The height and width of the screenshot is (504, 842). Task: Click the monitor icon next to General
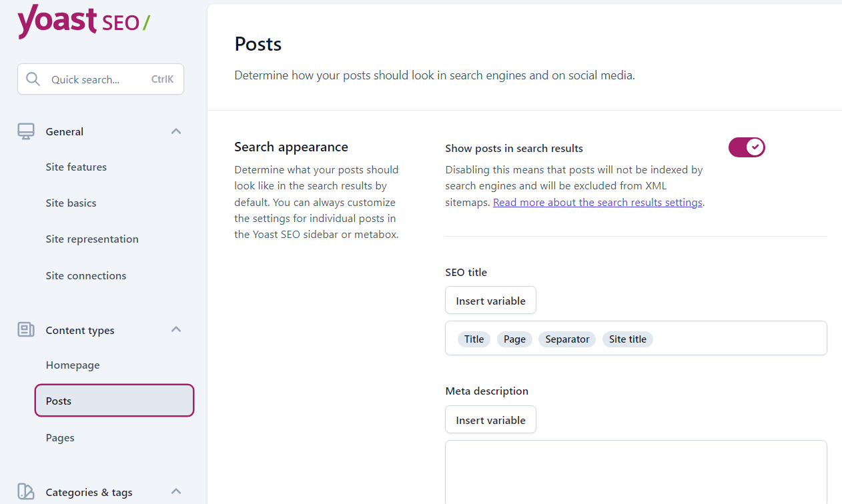coord(25,131)
